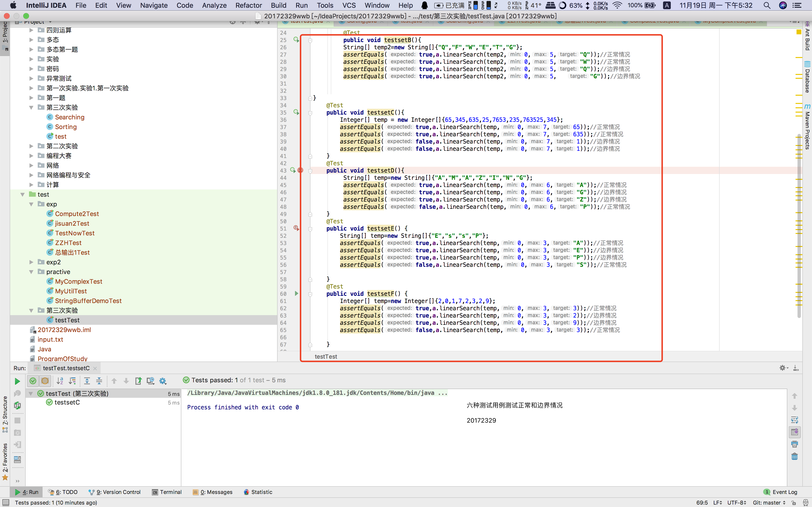812x507 pixels.
Task: Expand the 四则运算 folder
Action: coord(31,30)
